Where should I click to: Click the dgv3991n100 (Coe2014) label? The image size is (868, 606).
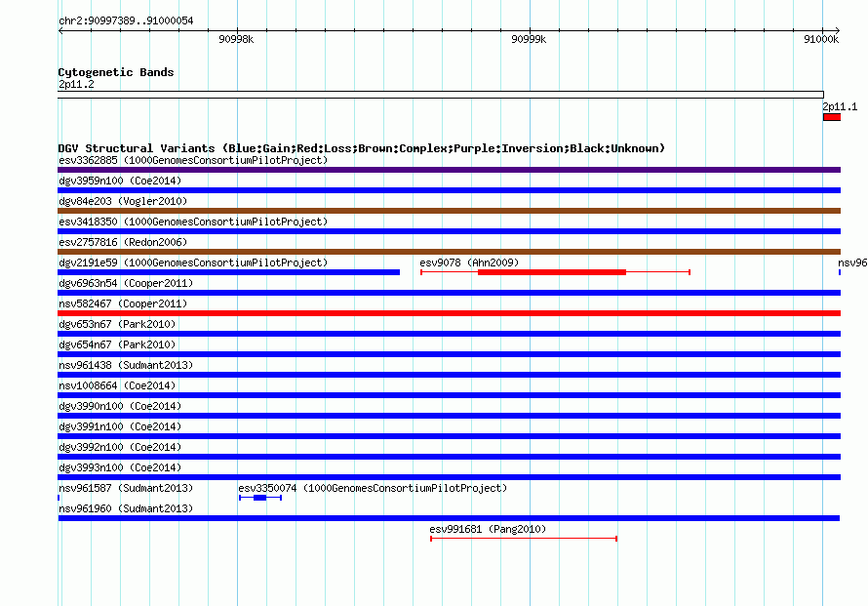tap(120, 426)
